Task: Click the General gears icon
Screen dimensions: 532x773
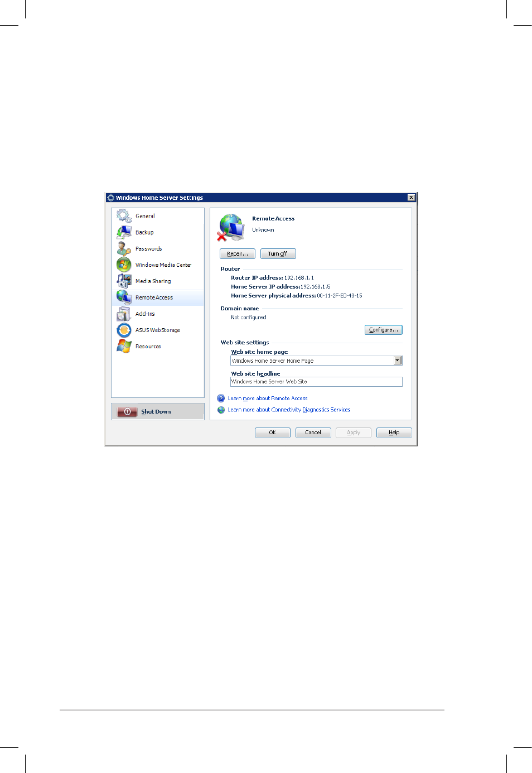Action: (124, 215)
